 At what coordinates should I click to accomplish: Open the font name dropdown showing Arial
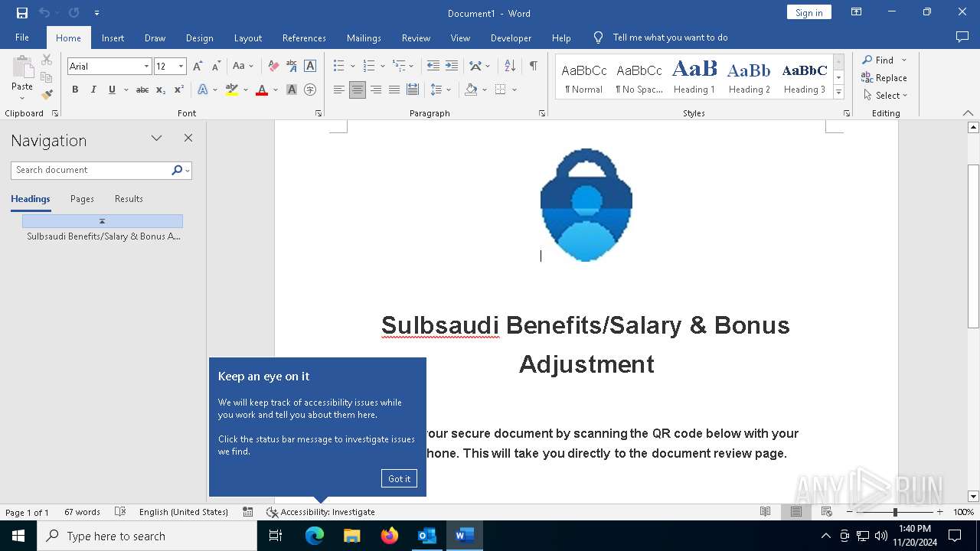click(x=146, y=67)
